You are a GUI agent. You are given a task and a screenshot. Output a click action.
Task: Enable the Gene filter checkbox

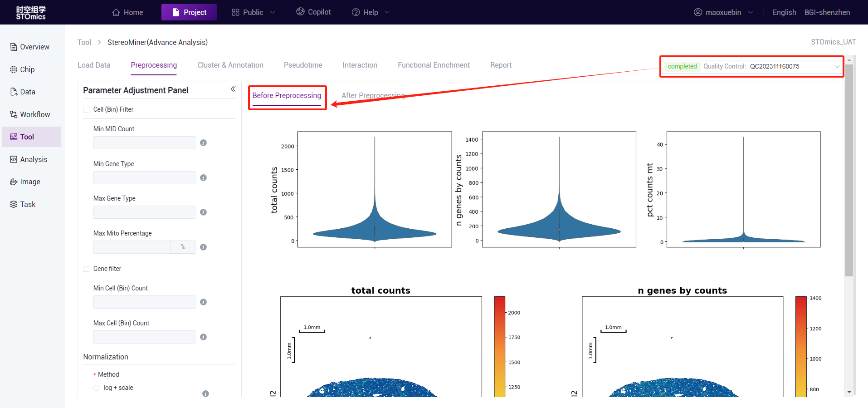[86, 269]
